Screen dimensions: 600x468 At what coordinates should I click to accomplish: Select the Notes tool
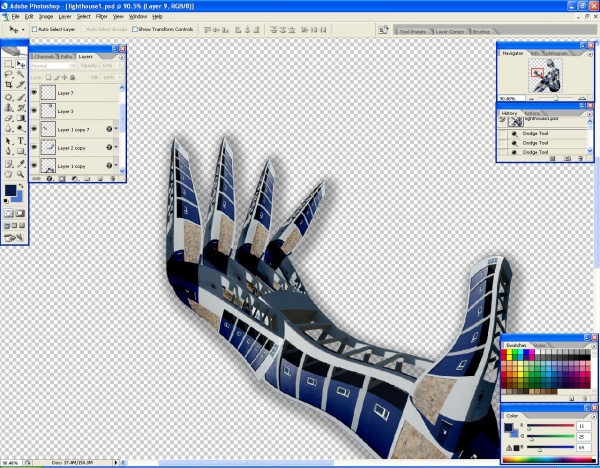pyautogui.click(x=8, y=164)
